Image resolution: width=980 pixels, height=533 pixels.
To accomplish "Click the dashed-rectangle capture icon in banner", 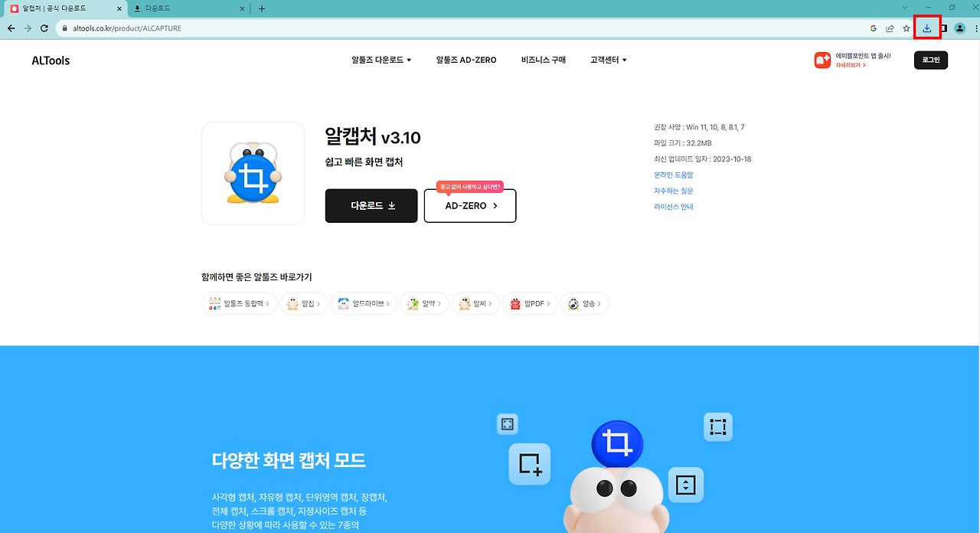I will [x=717, y=427].
